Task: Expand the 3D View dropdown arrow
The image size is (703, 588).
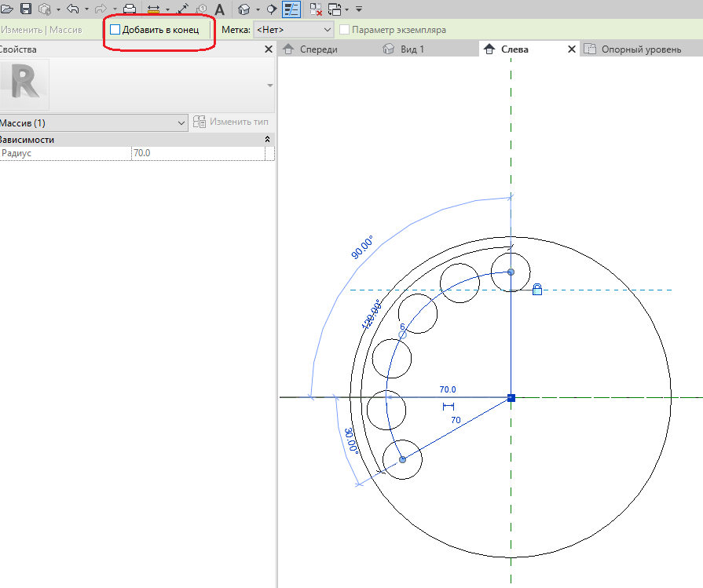Action: click(258, 9)
